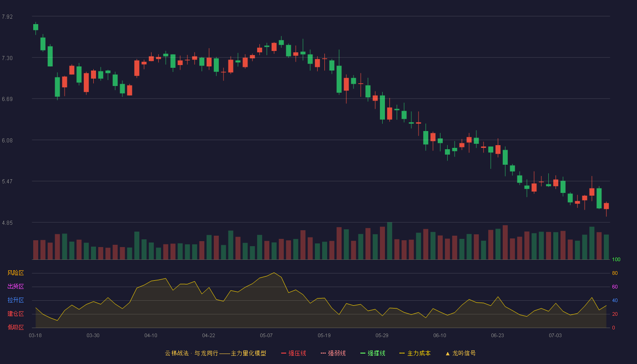Image resolution: width=637 pixels, height=364 pixels.
Task: Click the 05-07 date axis label
Action: (266, 335)
